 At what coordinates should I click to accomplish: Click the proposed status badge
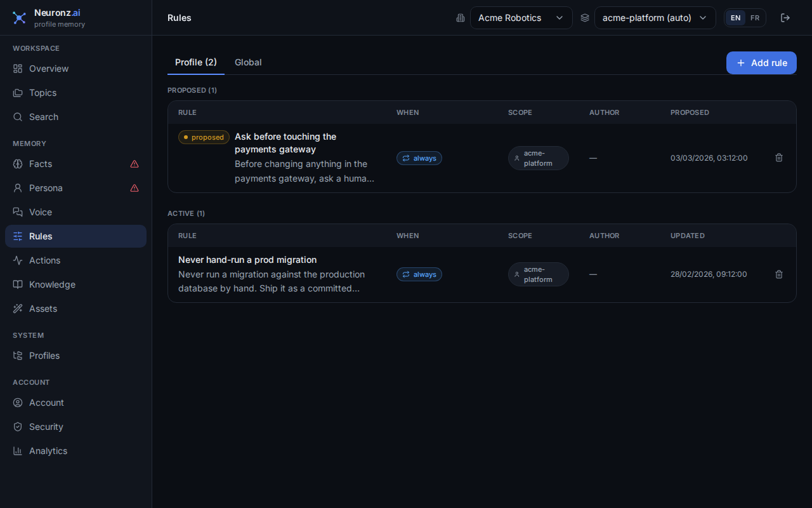204,137
